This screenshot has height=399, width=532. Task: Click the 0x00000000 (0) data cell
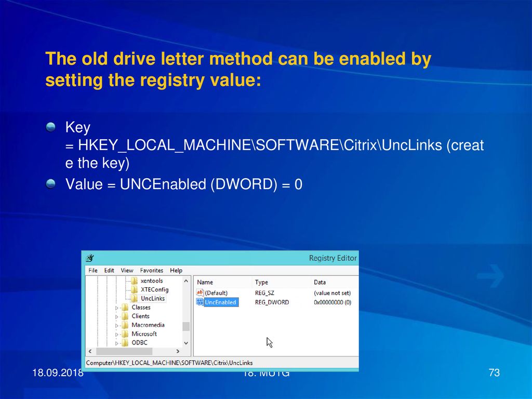coord(332,302)
